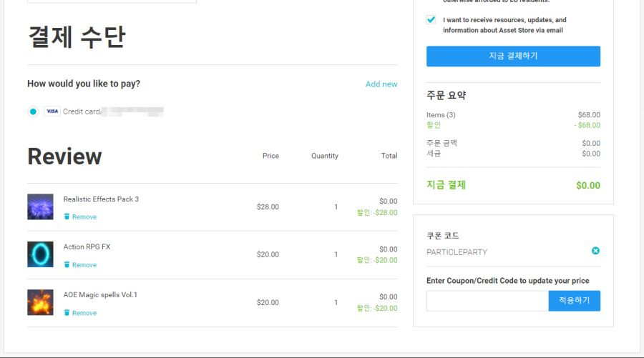644x358 pixels.
Task: Click the -$28.00 discount for Realistic Effects Pack 3
Action: point(377,212)
